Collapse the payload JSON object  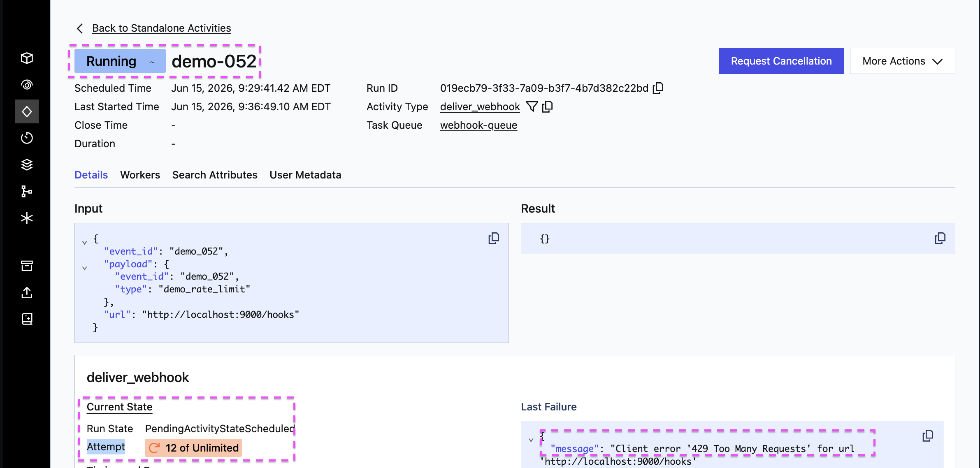tap(84, 268)
